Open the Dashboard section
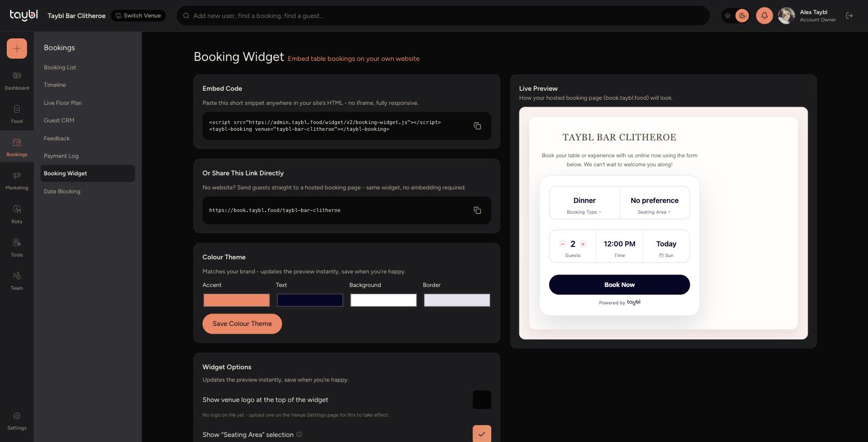 (x=17, y=81)
